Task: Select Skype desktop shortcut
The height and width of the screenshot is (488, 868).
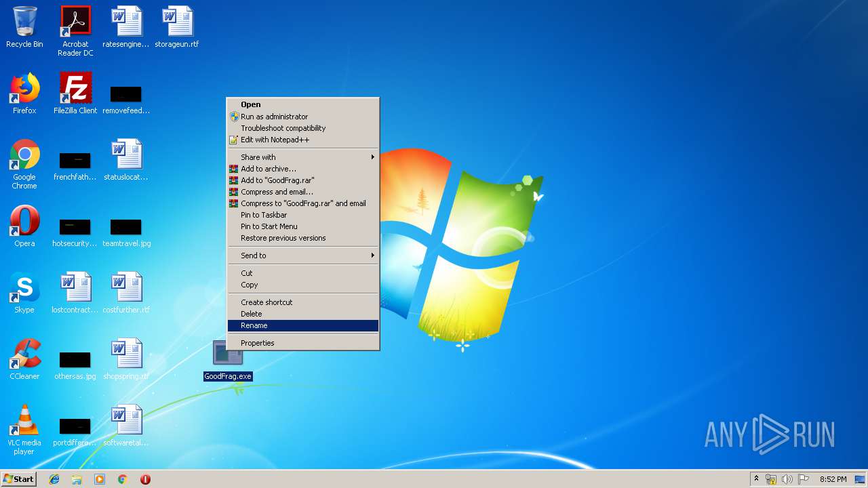Action: 24,293
